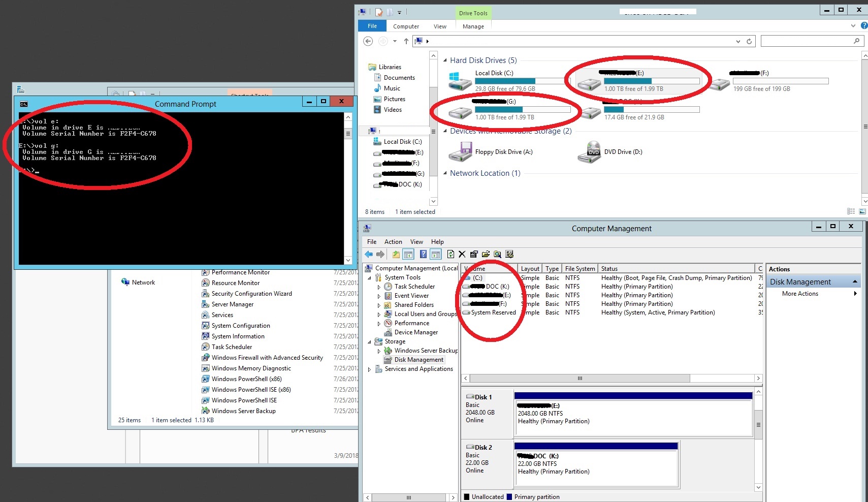Click the Properties icon in Computer Management toolbar
This screenshot has height=502, width=868.
click(474, 255)
